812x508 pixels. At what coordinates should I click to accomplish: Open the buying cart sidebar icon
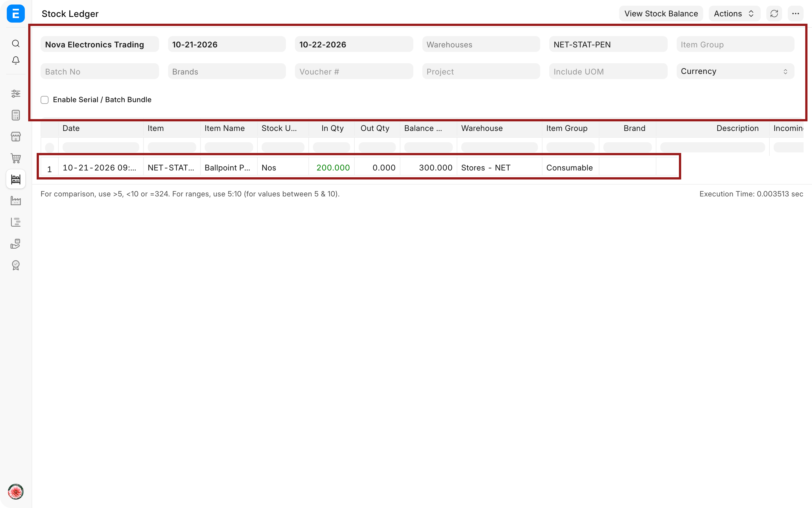pos(16,158)
